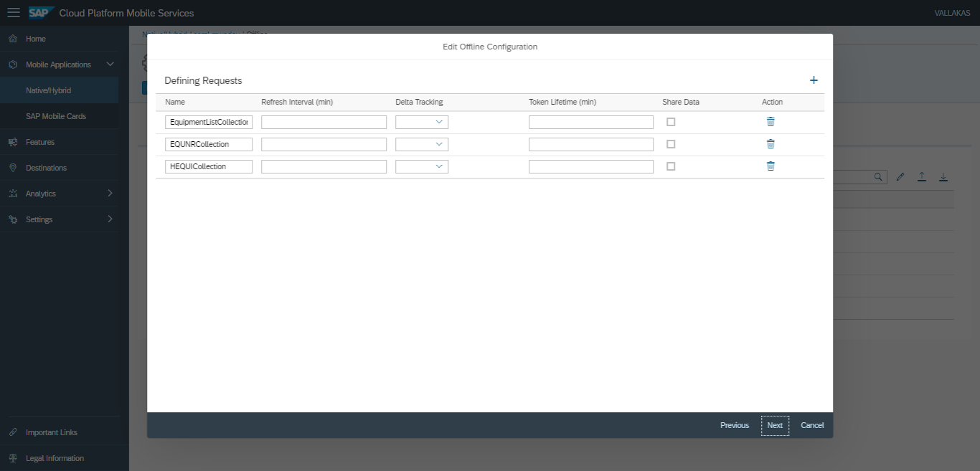Image resolution: width=980 pixels, height=471 pixels.
Task: Open Destinations from the sidebar
Action: (46, 168)
